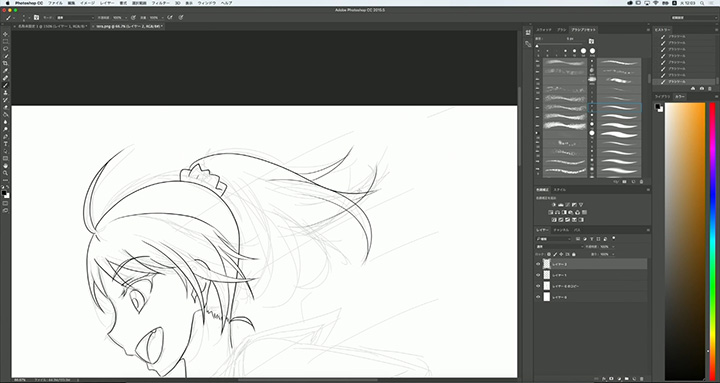Hide レイヤー 0 using its eye icon
Image resolution: width=720 pixels, height=383 pixels.
pyautogui.click(x=538, y=297)
